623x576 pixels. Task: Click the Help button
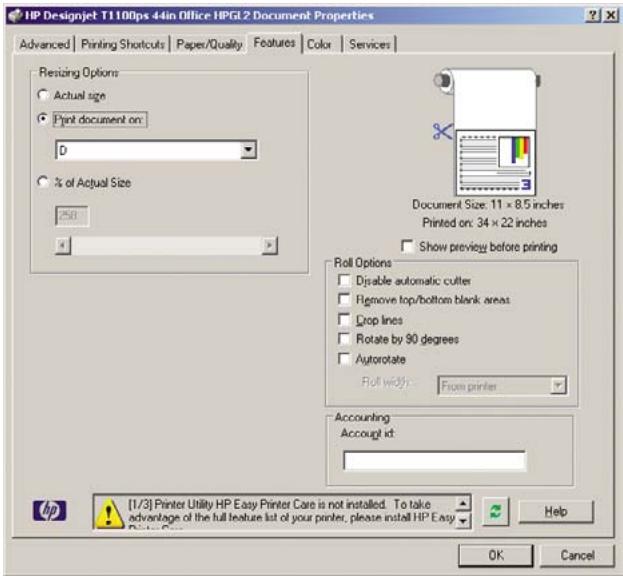click(x=555, y=511)
